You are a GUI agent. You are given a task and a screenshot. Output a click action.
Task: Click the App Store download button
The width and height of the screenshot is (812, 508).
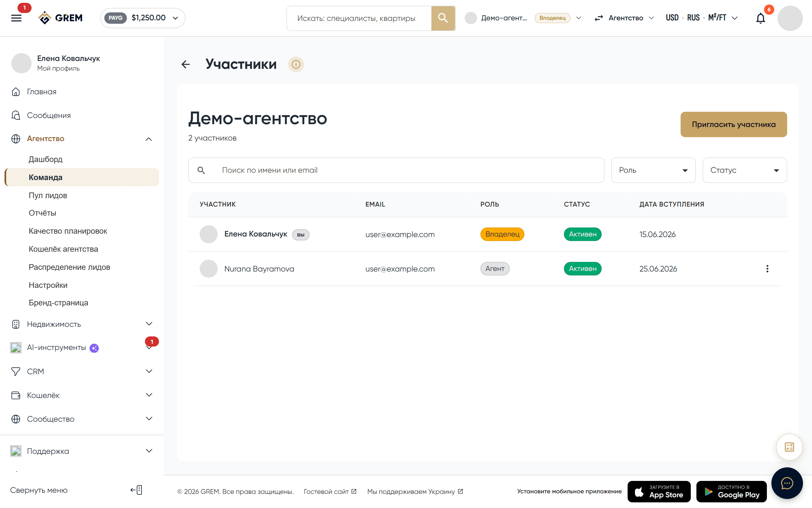pyautogui.click(x=659, y=491)
